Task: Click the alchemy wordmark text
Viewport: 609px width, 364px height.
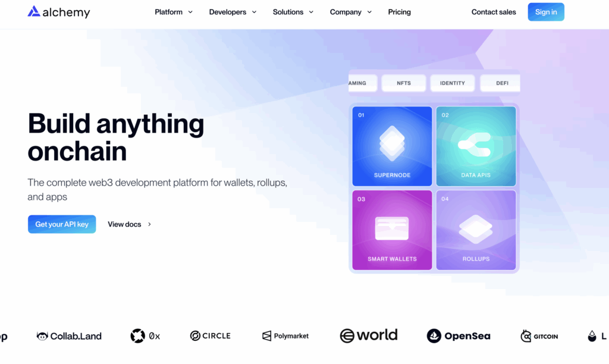Action: coord(66,12)
